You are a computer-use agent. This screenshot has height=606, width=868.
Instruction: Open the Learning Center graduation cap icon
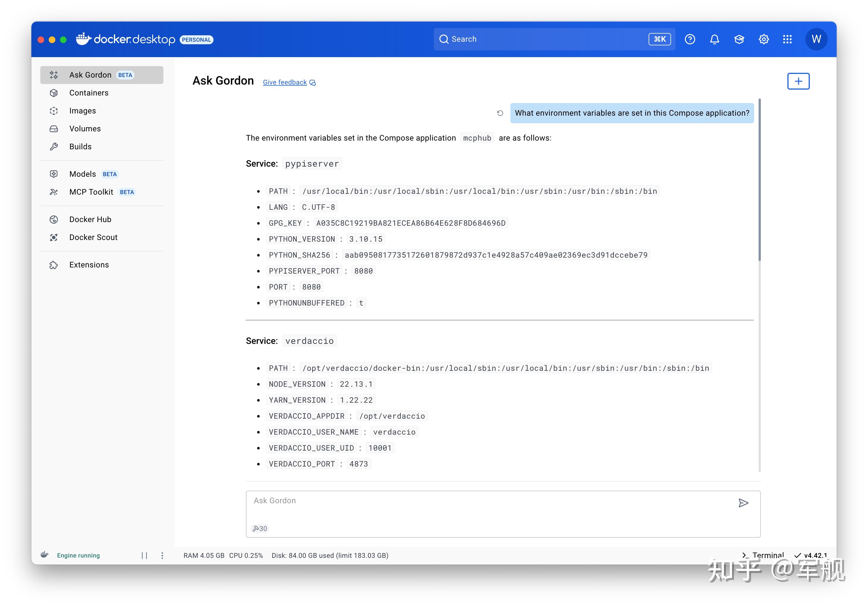(x=739, y=39)
